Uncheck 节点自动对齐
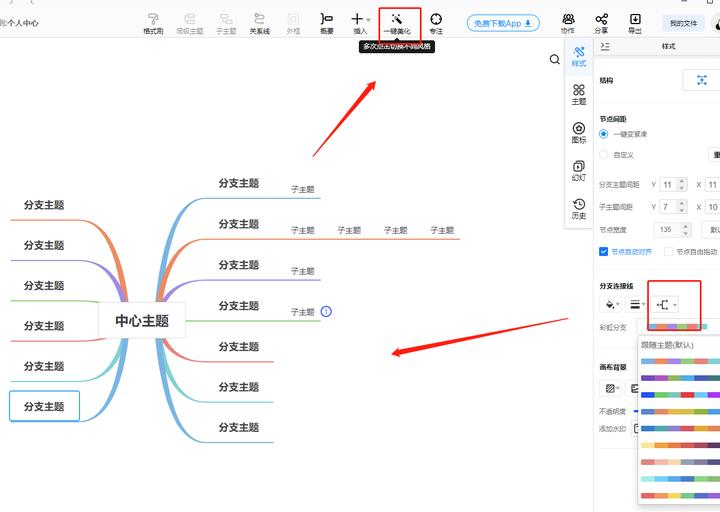This screenshot has height=512, width=720. [603, 252]
